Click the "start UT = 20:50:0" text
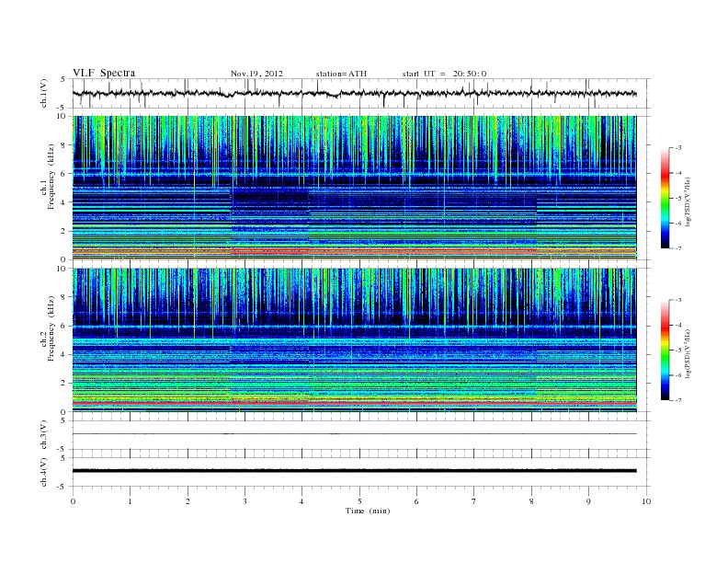Screen dimensions: 728x563 click(444, 74)
